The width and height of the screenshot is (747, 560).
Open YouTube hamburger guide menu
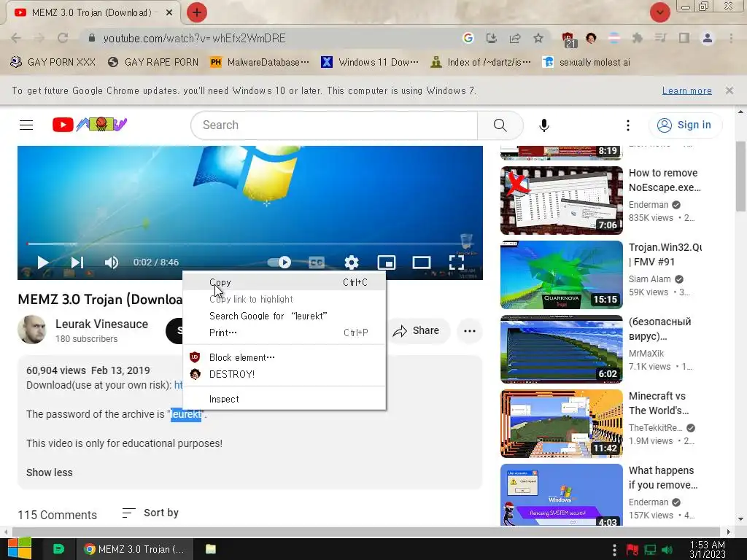point(26,125)
